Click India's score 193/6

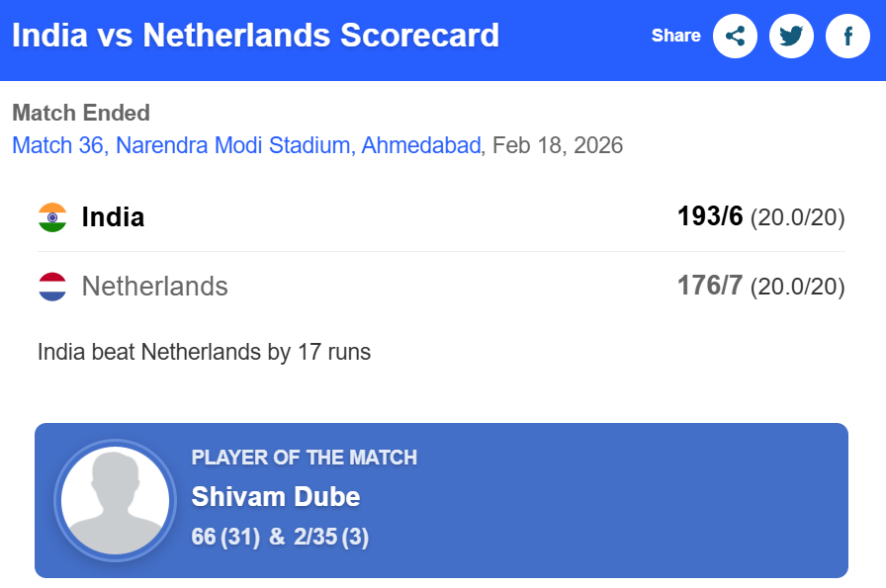click(x=709, y=217)
